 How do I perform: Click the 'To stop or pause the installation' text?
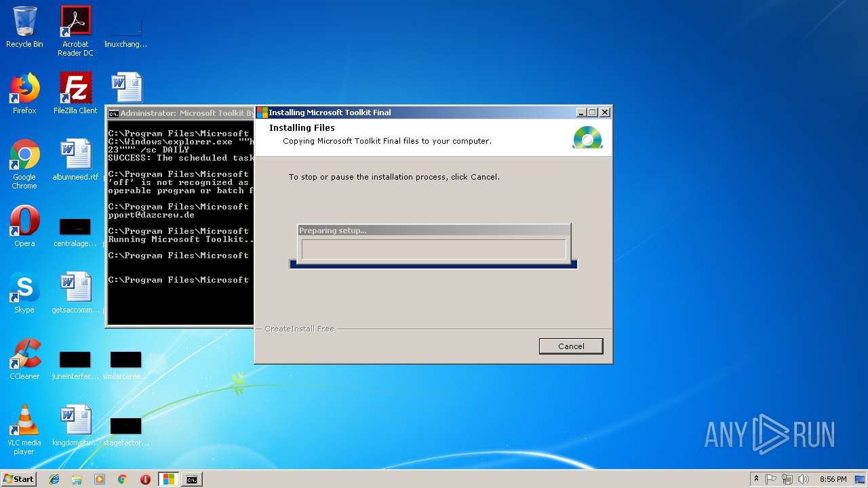click(394, 177)
